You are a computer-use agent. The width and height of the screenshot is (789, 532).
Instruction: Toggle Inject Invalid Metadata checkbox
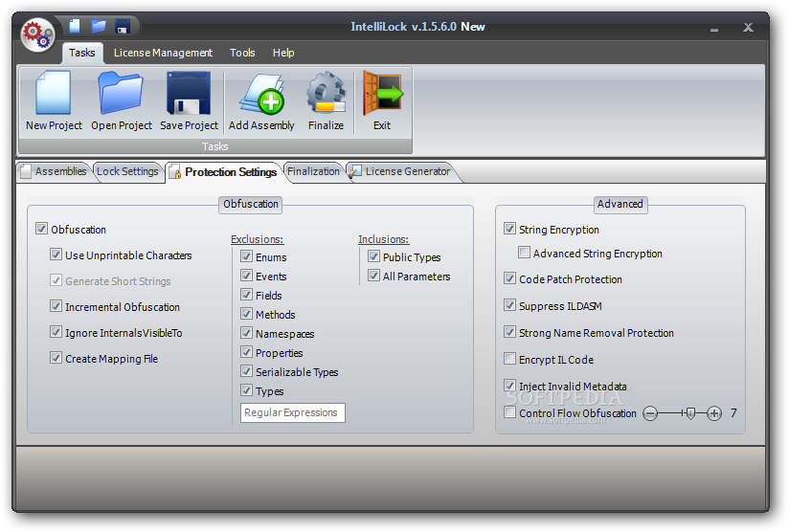tap(509, 386)
